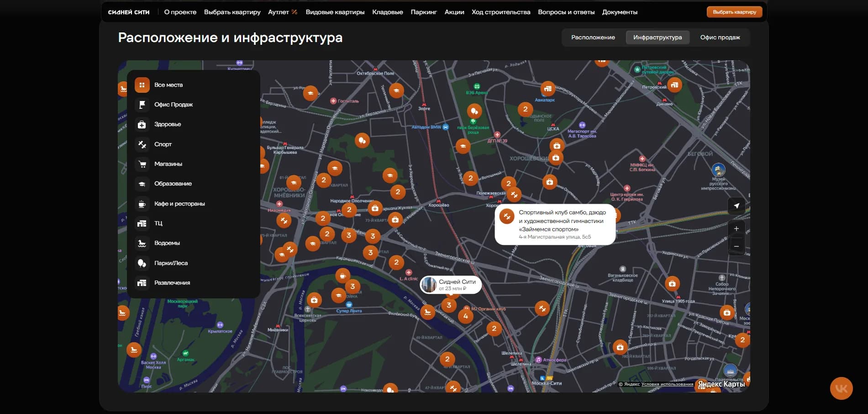
Task: Click the sport marker near 'М2 Органик клуб'
Action: pos(542,308)
